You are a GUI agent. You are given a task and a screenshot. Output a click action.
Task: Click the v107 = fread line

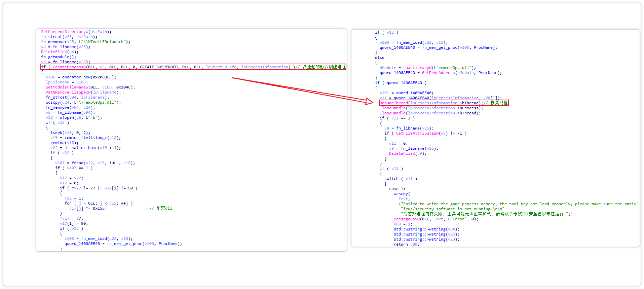(x=95, y=163)
